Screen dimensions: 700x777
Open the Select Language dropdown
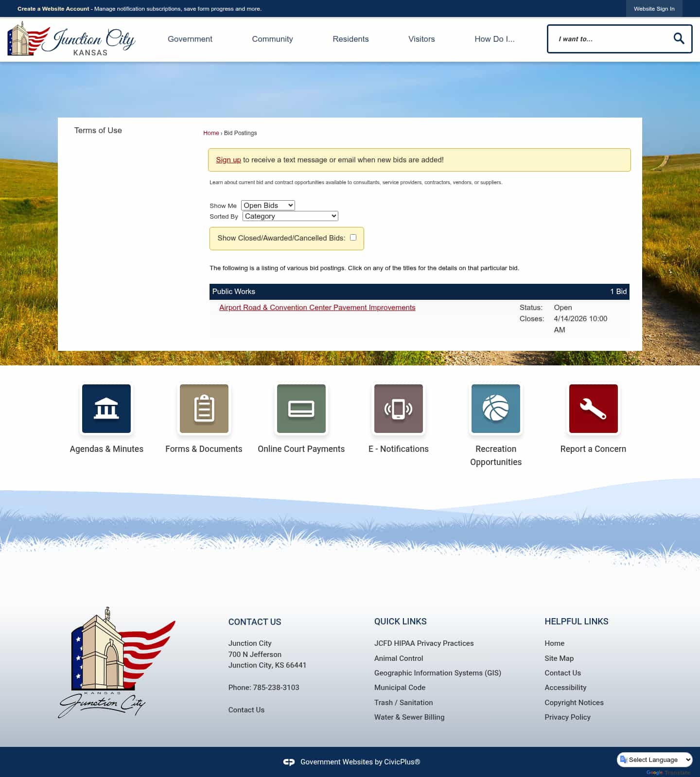pyautogui.click(x=655, y=760)
